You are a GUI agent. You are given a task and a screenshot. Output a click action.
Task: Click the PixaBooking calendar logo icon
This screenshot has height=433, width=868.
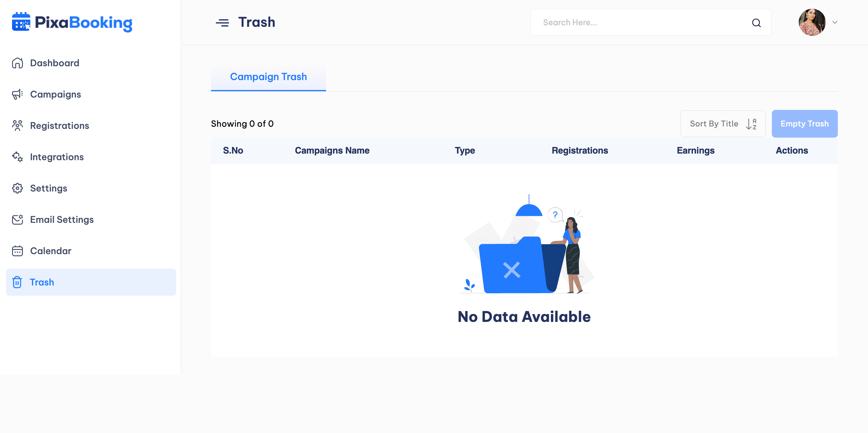(x=21, y=22)
